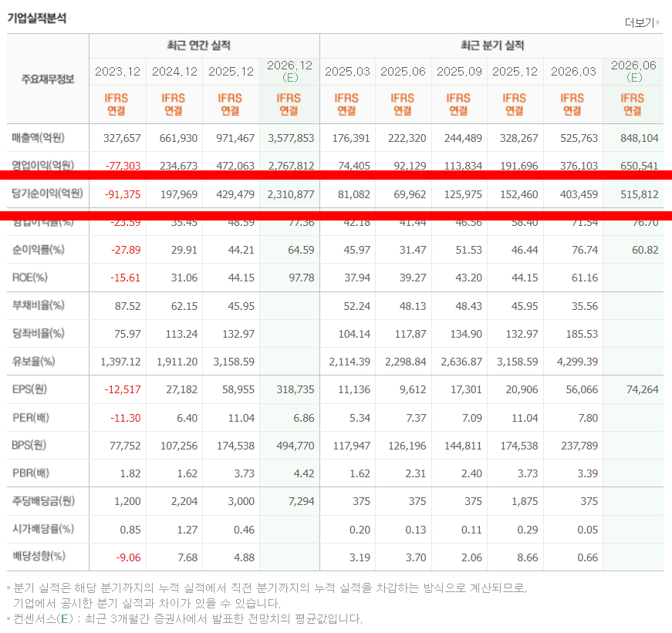Click the 시가배당률(%) row label
Viewport: 672px width, 633px height.
point(43,529)
